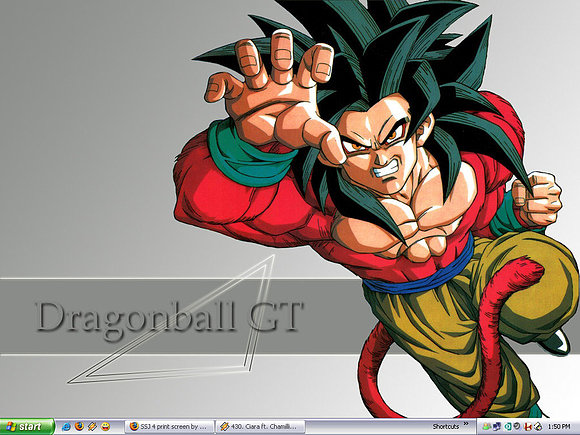Screen dimensions: 580x435
Task: Click the 1:50 PM system clock
Action: coord(559,426)
